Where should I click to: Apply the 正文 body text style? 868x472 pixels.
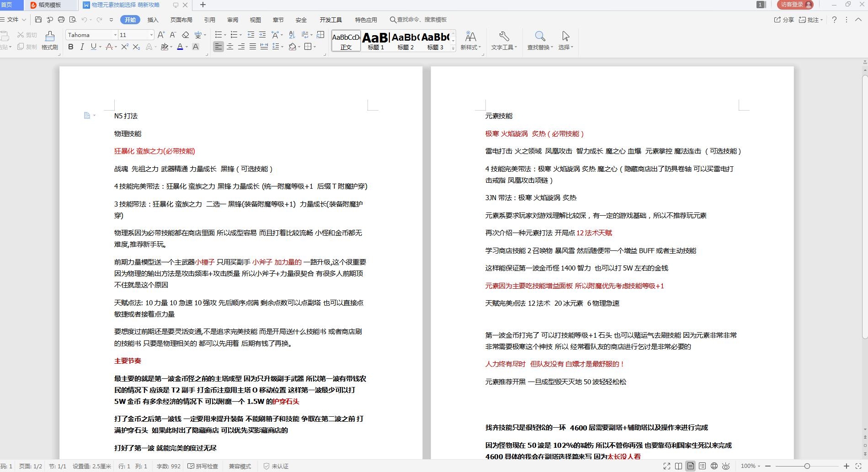click(346, 41)
